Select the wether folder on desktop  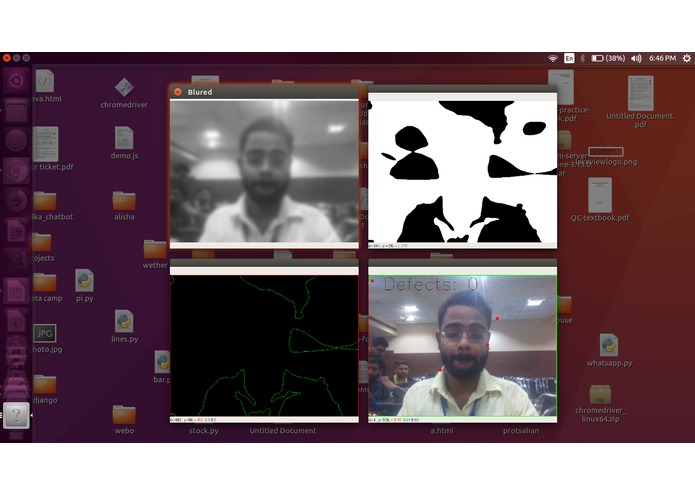tap(155, 255)
